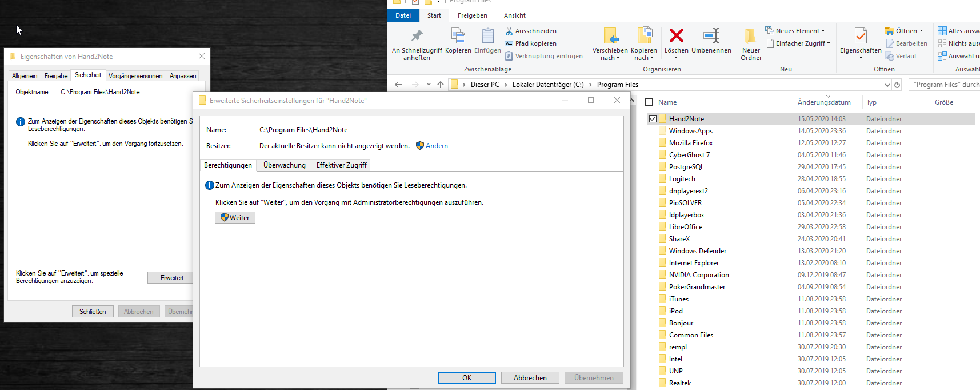Open the Einfacher Zugriff dropdown
The width and height of the screenshot is (980, 390).
point(829,43)
